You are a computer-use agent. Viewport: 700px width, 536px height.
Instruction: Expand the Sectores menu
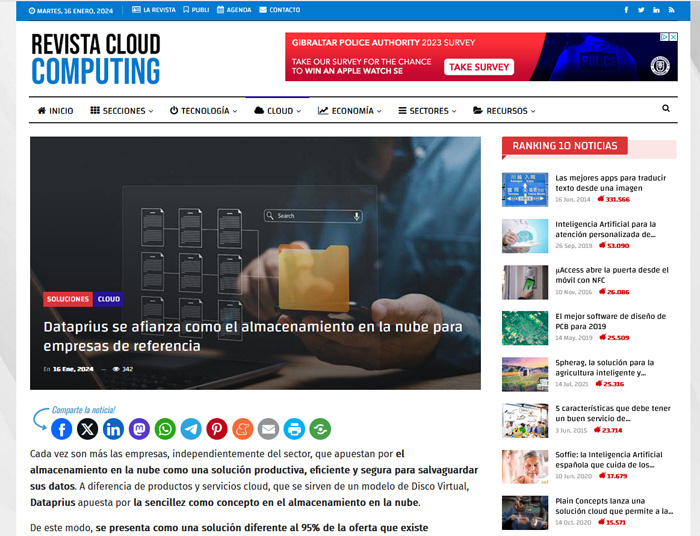tap(427, 111)
